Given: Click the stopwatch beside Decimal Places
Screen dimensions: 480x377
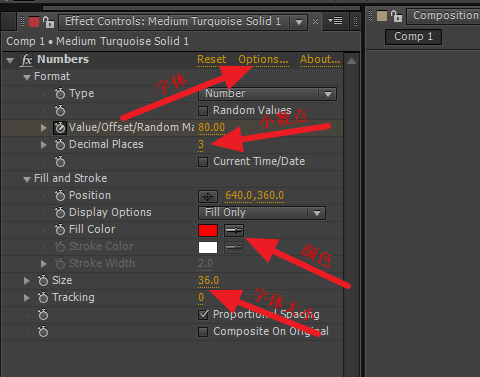Looking at the screenshot, I should click(60, 145).
